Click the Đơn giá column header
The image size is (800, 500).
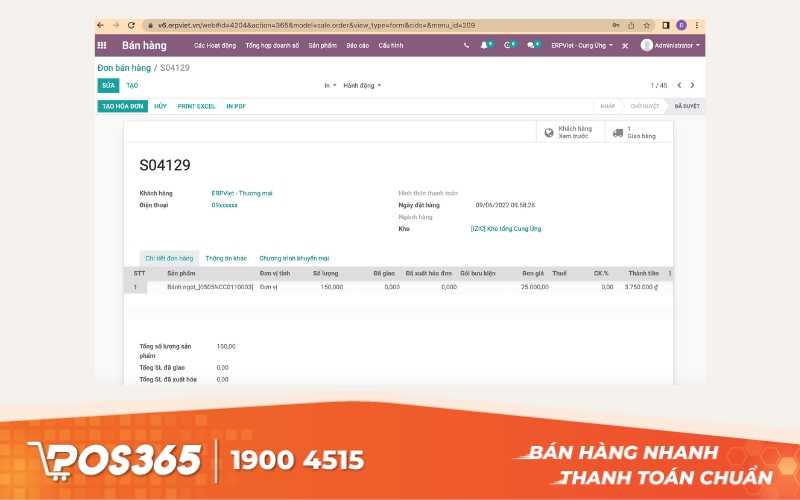[x=533, y=273]
